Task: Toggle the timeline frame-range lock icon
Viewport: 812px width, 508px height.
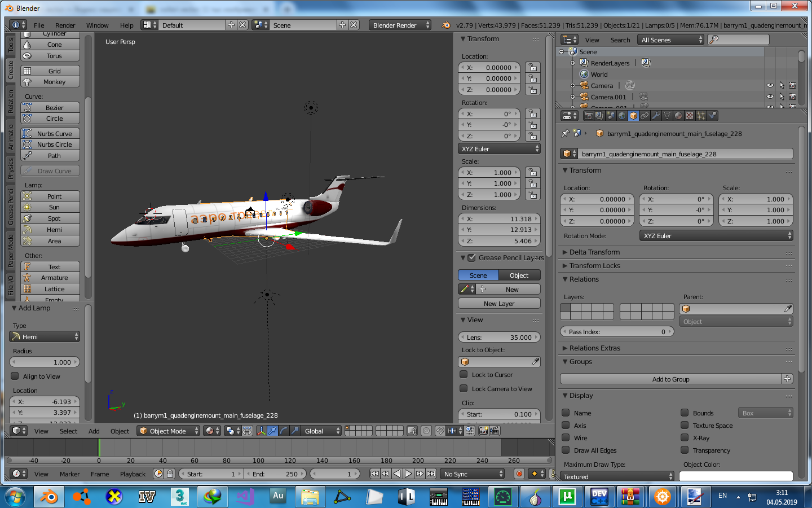Action: point(170,474)
